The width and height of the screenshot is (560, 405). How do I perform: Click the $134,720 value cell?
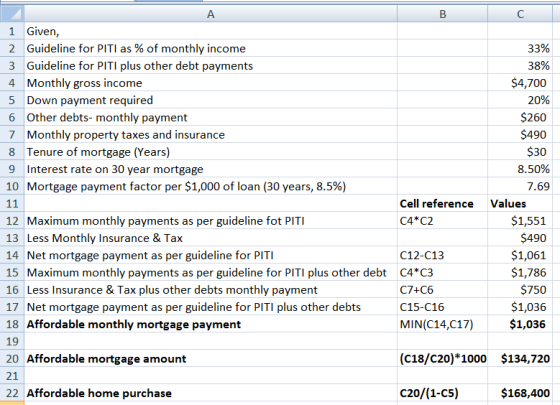[x=520, y=359]
